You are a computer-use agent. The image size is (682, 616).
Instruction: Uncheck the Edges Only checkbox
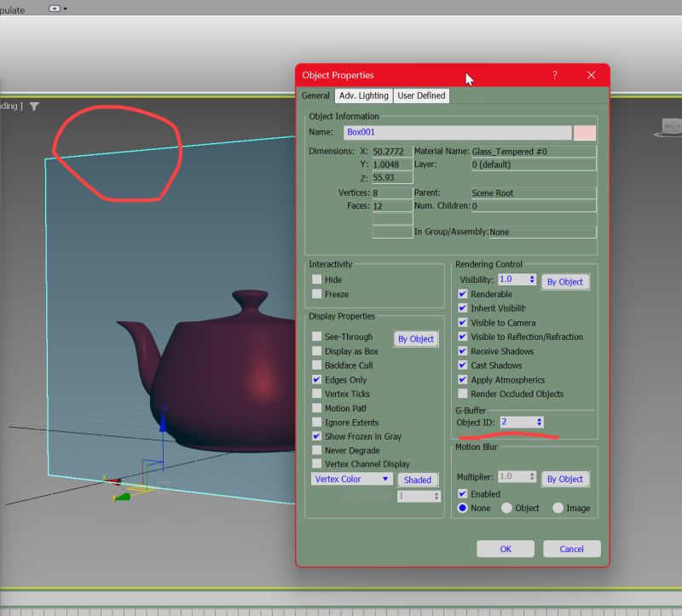[317, 379]
